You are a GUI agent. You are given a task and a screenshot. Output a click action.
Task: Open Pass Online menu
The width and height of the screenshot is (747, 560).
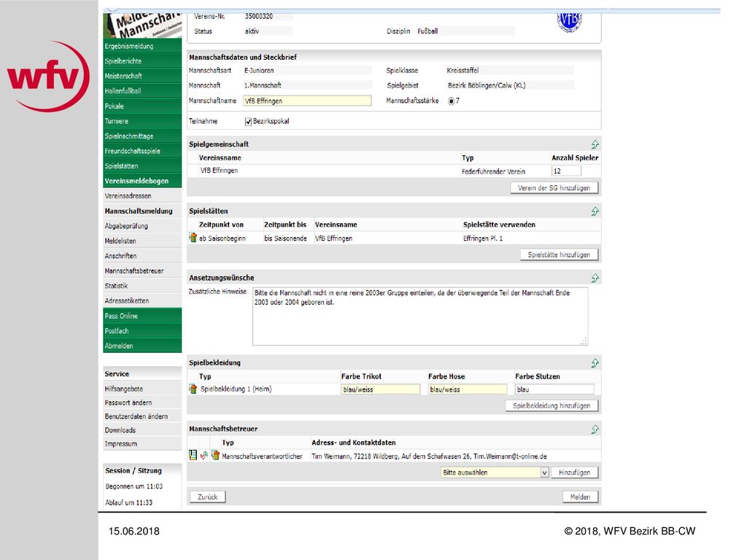[x=142, y=316]
